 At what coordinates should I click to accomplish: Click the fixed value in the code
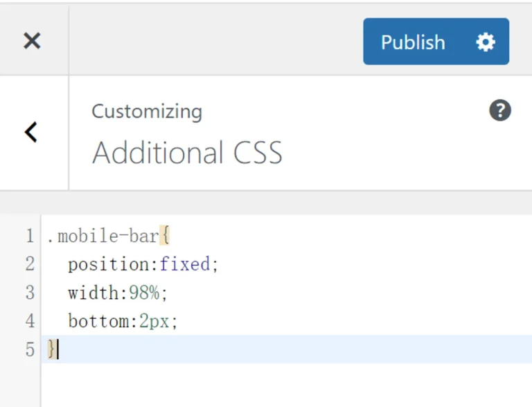(184, 264)
